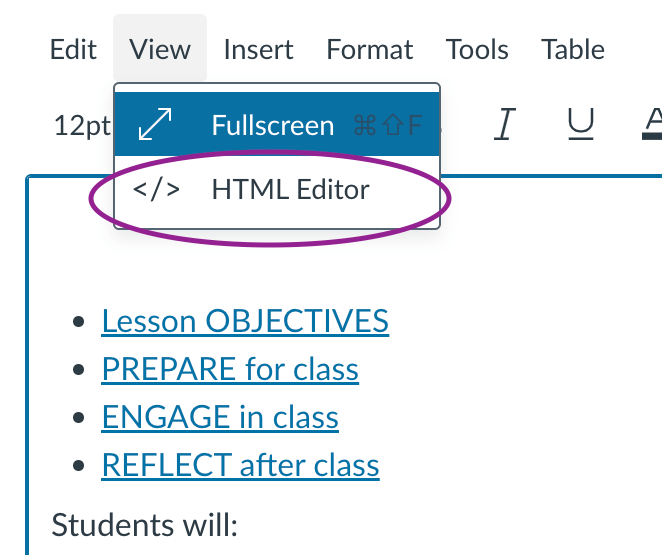
Task: Open the Tools menu
Action: [x=477, y=49]
